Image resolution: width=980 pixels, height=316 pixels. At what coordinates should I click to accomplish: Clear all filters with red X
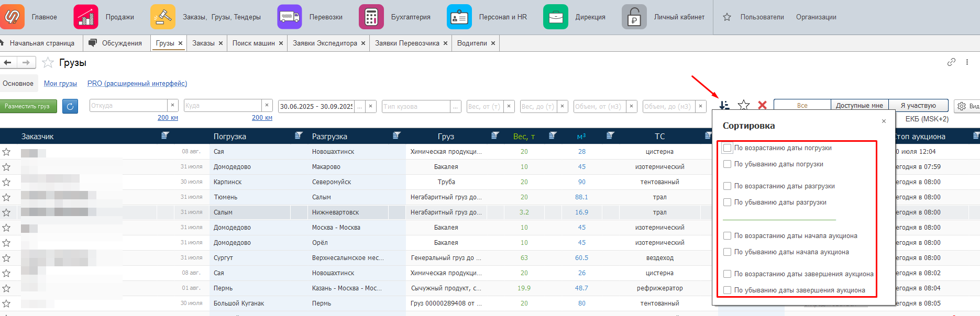(x=763, y=106)
